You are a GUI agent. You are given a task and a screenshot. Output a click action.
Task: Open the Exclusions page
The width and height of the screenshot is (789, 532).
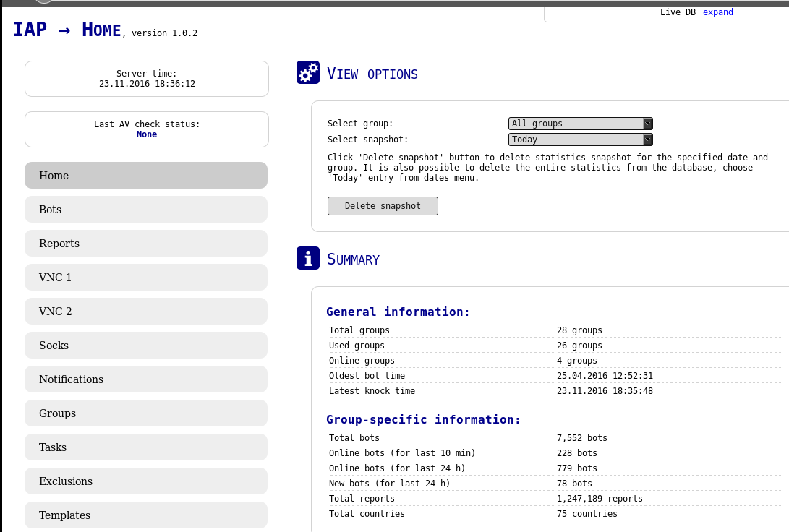[x=146, y=481]
